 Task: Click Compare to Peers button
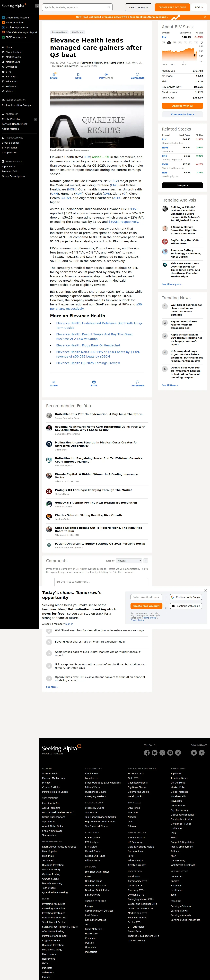click(x=183, y=114)
